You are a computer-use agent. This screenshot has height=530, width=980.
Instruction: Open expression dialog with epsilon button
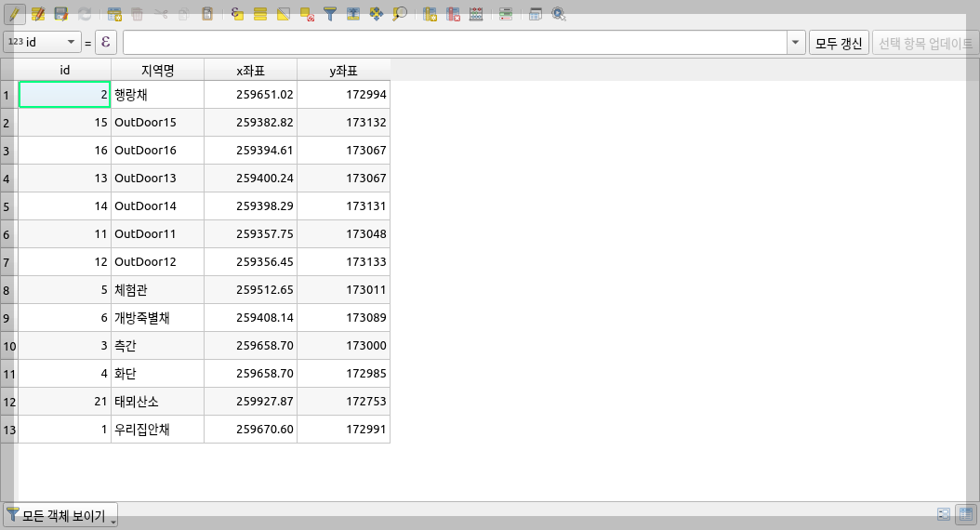click(x=106, y=43)
